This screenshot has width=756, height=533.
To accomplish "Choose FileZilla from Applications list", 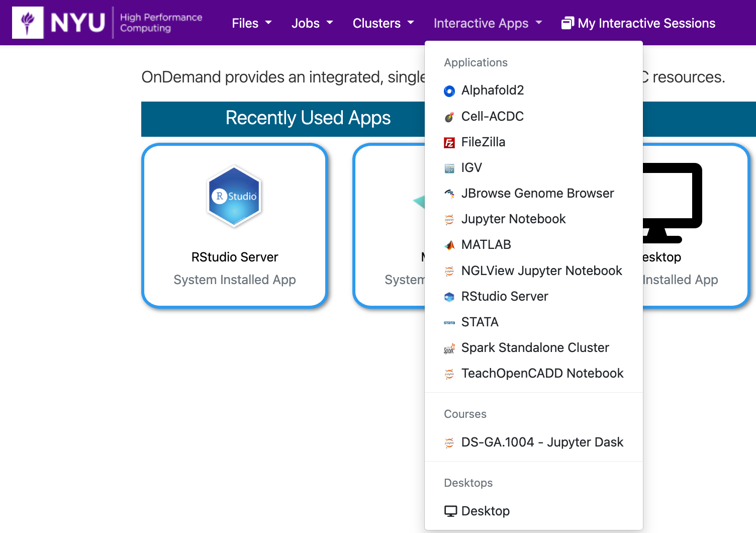I will (x=534, y=142).
